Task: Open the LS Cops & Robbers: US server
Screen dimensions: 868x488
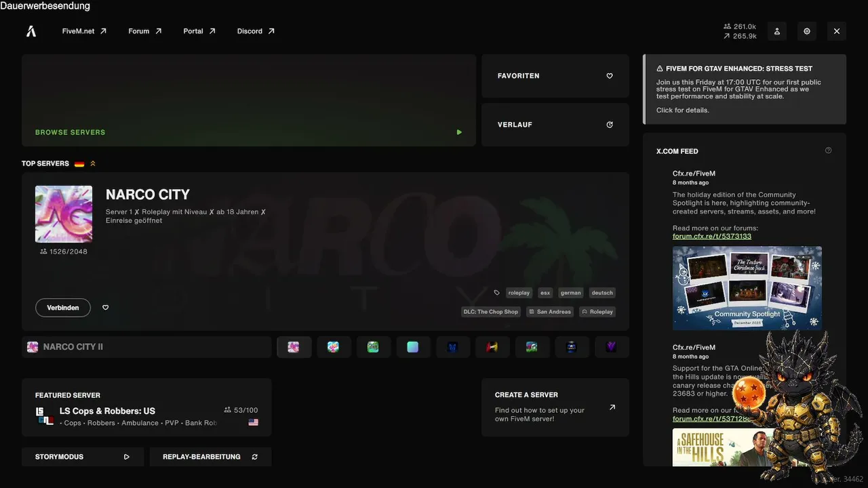Action: 146,407
